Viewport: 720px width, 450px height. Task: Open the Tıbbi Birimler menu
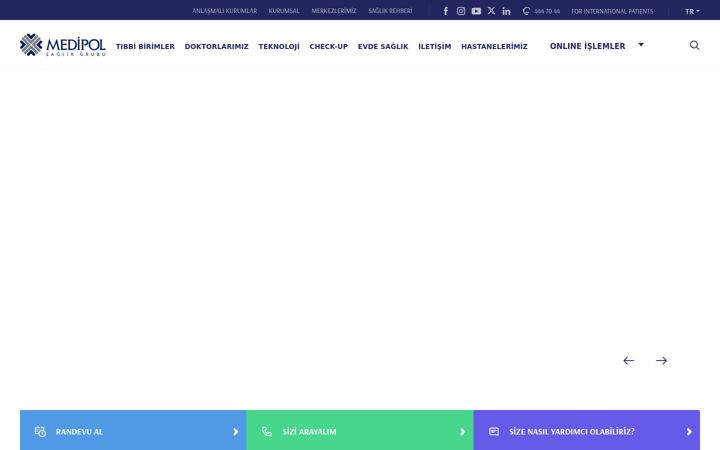(145, 46)
